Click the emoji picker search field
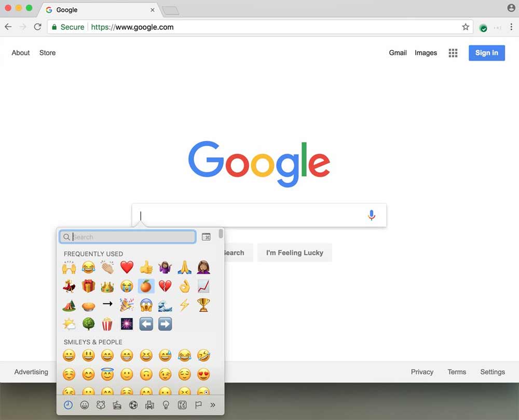Image resolution: width=519 pixels, height=420 pixels. tap(128, 237)
